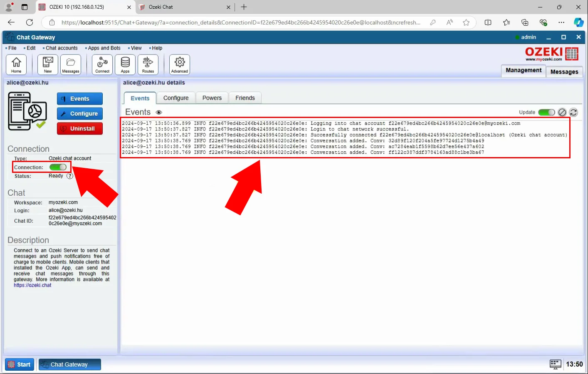The height and width of the screenshot is (374, 588).
Task: Click the blue Events button
Action: (80, 99)
